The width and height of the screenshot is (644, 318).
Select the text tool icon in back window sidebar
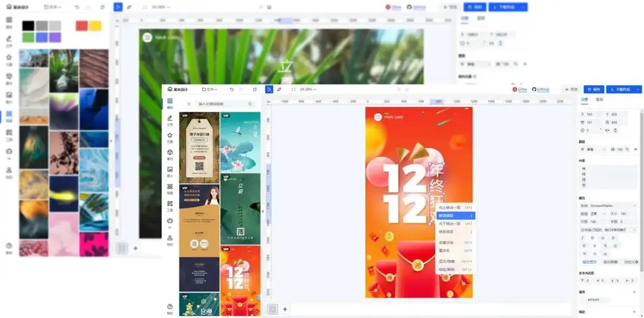coord(9,40)
